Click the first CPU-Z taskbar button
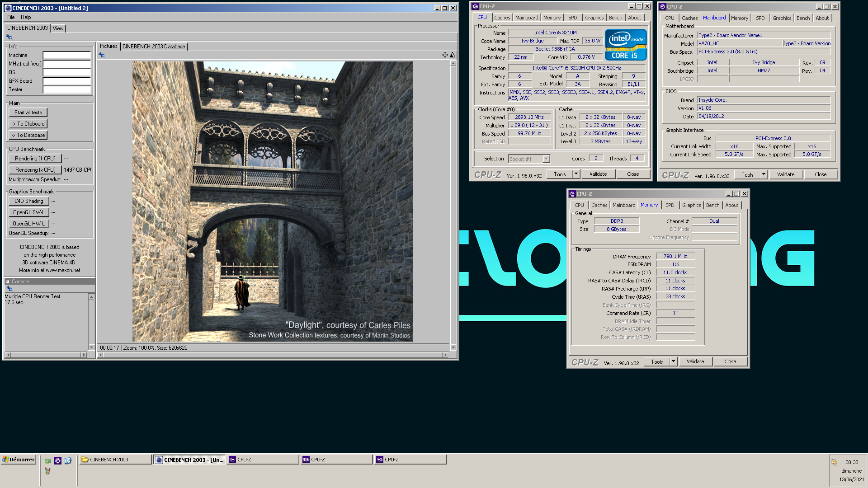Viewport: 868px width, 488px height. point(263,460)
